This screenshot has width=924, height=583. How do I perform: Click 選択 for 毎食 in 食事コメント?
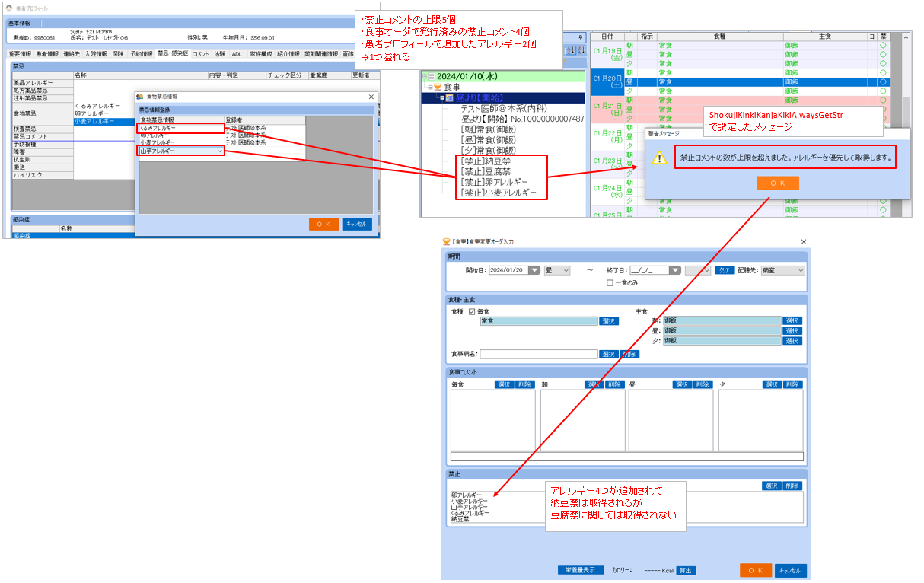[x=504, y=384]
